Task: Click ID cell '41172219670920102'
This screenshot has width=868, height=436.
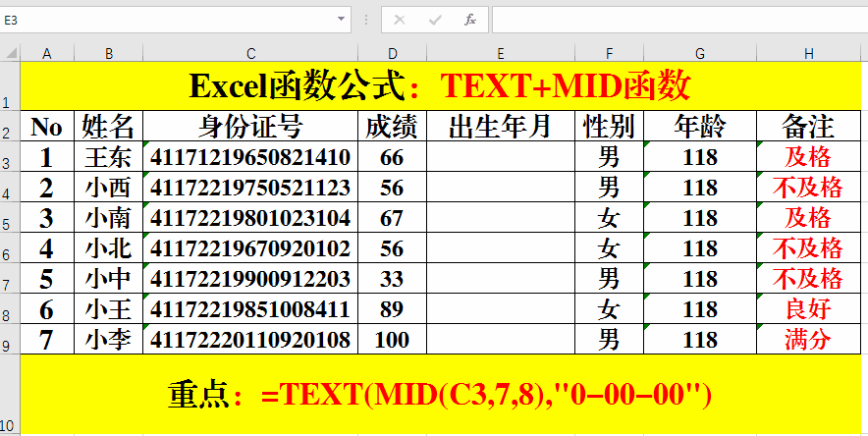Action: point(250,247)
